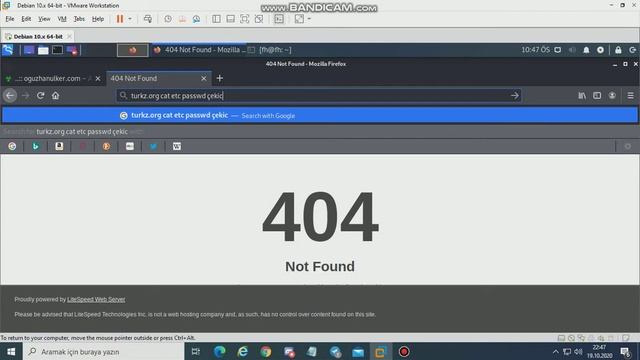Viewport: 640px width, 360px height.
Task: Search with the Bing one-off engine
Action: click(36, 146)
